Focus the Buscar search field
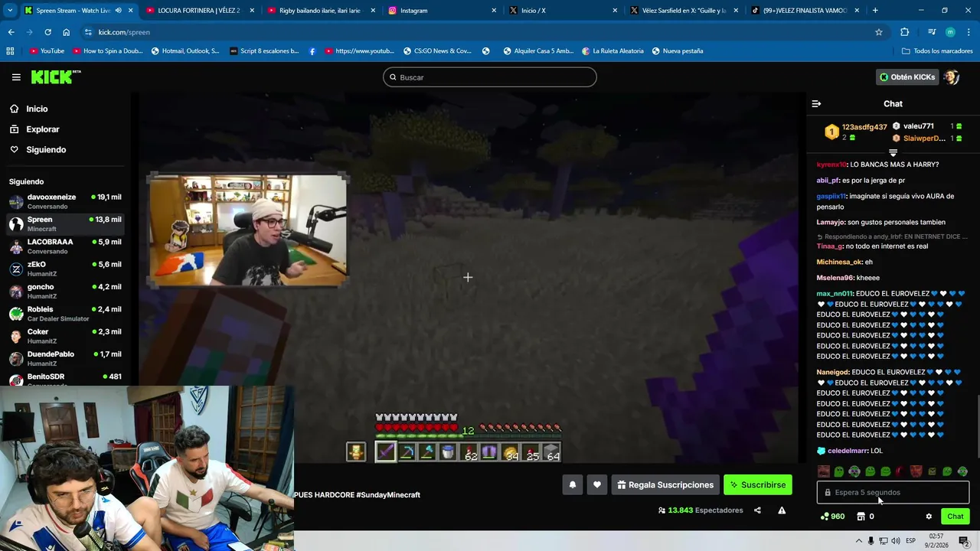 [490, 77]
